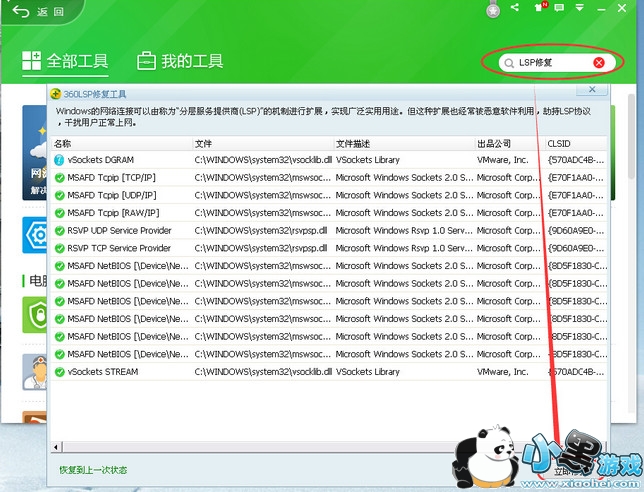Open the skin shirt icon
Viewport: 644px width, 492px height.
coord(539,7)
